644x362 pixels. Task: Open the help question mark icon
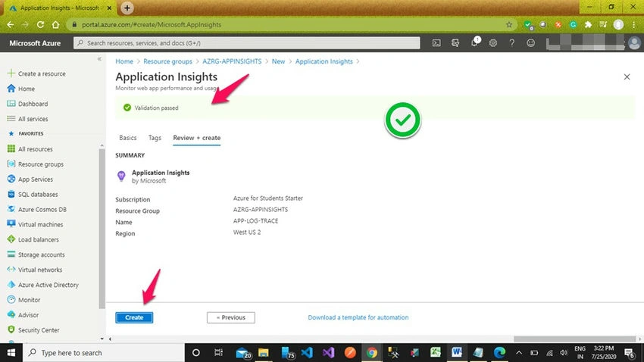(511, 42)
